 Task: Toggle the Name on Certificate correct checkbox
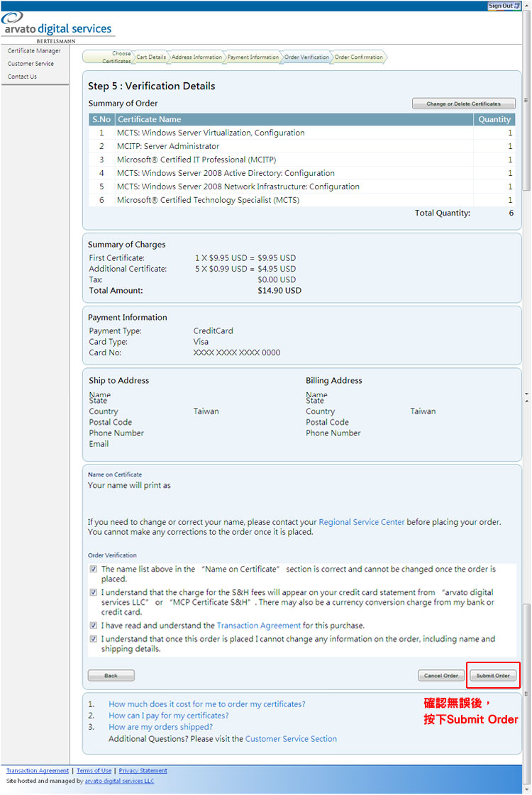coord(94,569)
